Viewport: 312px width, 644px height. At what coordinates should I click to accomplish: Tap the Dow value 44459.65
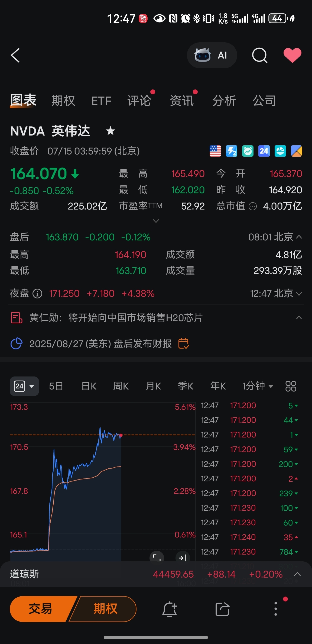coord(173,574)
